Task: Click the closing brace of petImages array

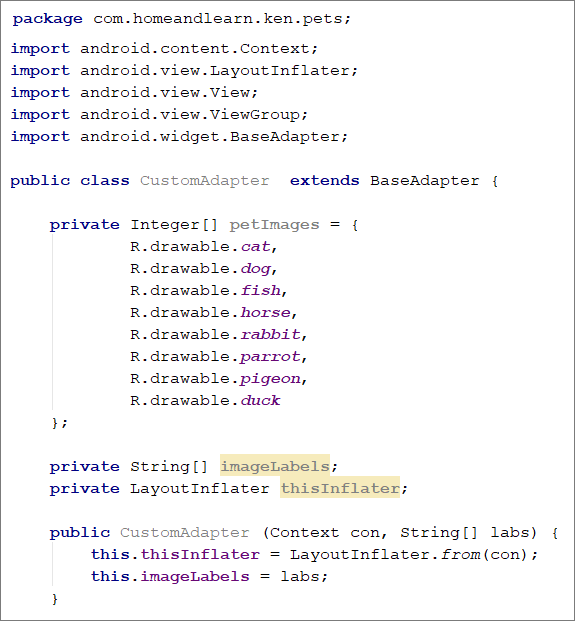Action: [60, 423]
